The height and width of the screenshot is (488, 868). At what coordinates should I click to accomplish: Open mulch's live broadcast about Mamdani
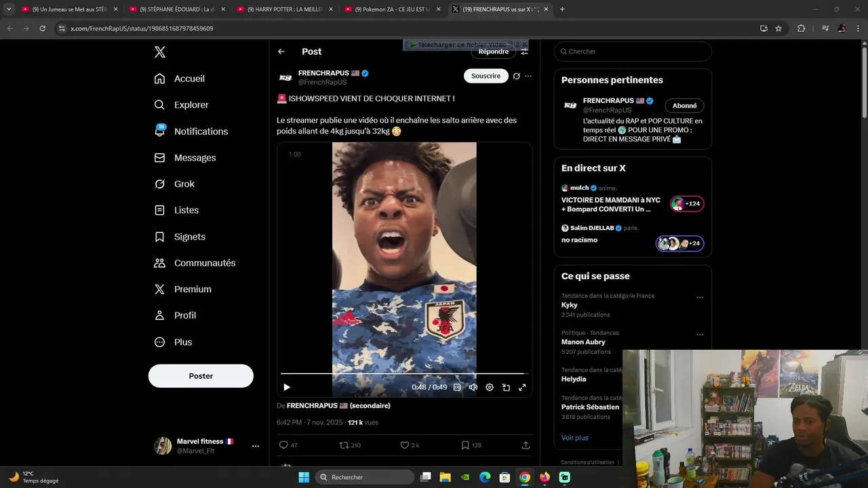[x=632, y=199]
